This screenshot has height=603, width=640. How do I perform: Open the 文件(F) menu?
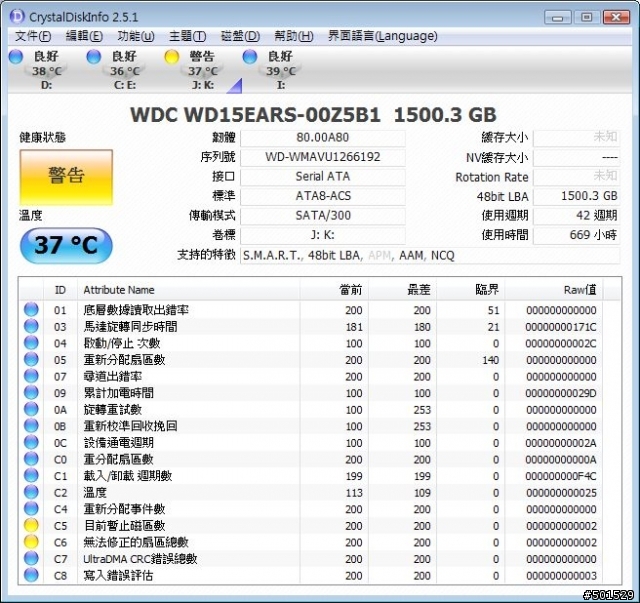[33, 36]
